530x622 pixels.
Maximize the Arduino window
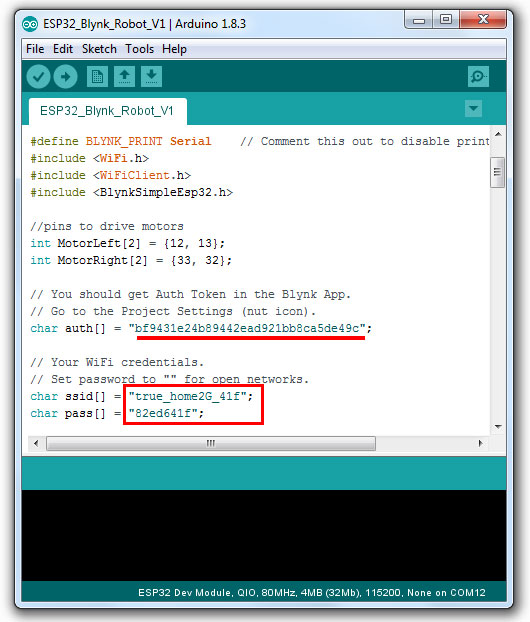click(x=446, y=19)
